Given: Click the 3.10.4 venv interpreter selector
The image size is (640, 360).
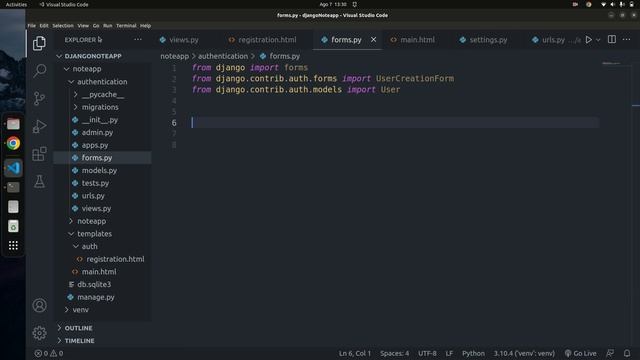Looking at the screenshot, I should (524, 353).
